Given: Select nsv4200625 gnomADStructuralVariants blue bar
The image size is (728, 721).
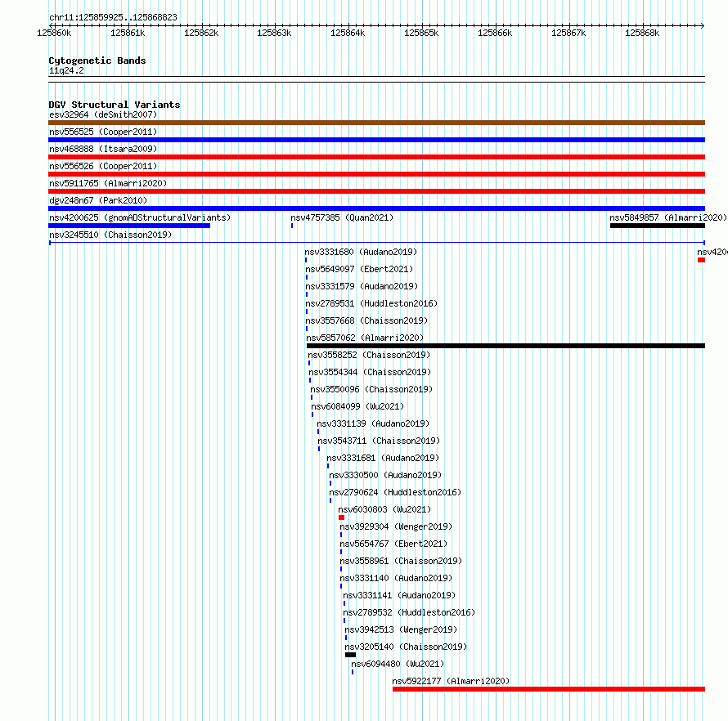Looking at the screenshot, I should tap(129, 226).
